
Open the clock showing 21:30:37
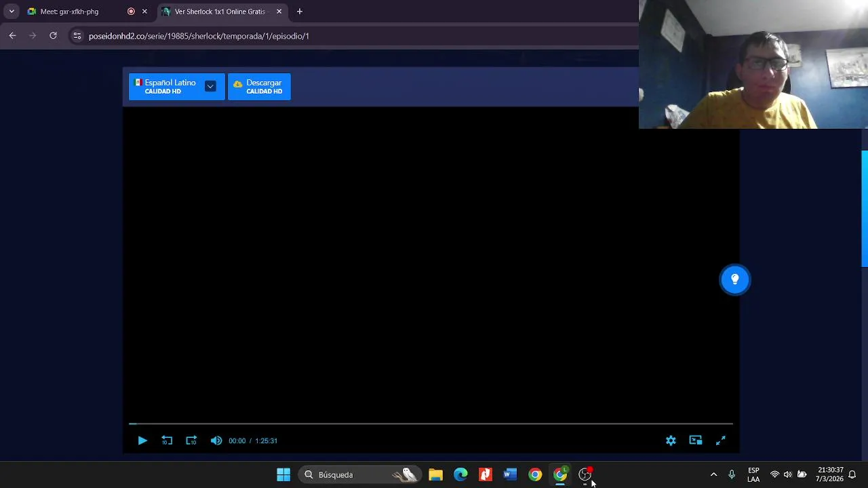click(x=830, y=474)
